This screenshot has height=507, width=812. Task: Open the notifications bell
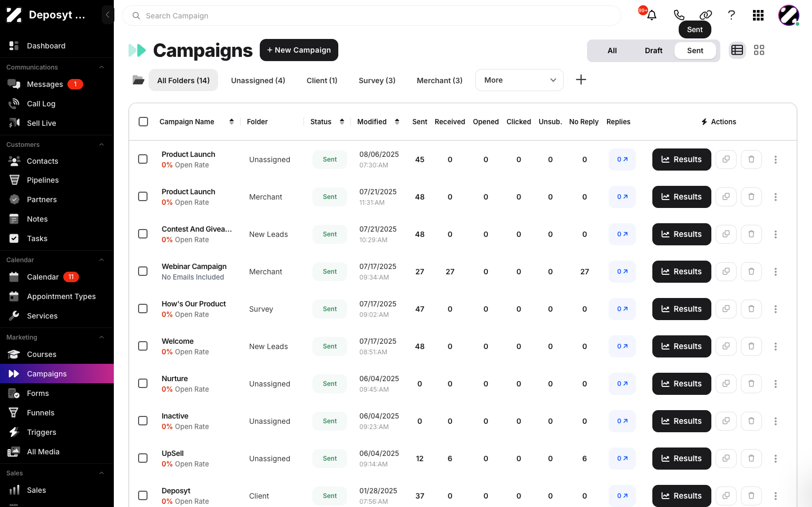[x=652, y=15]
